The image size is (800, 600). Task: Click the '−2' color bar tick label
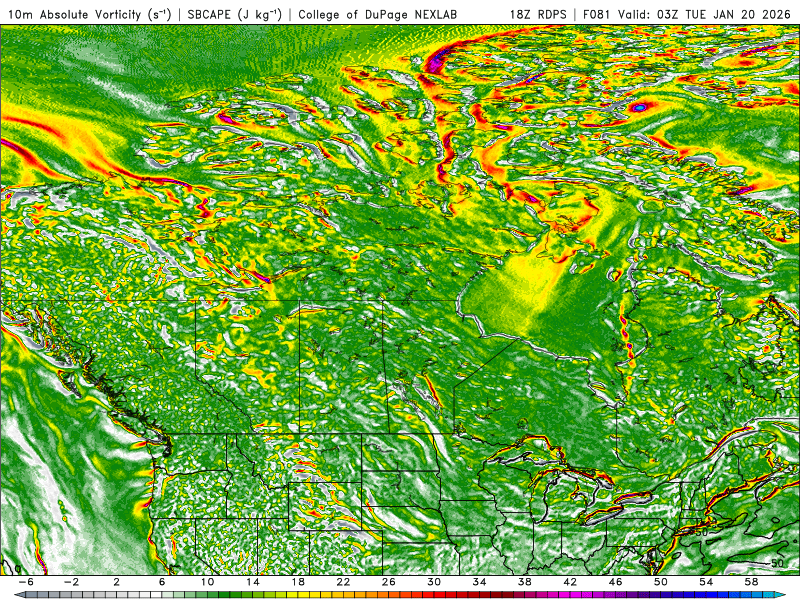(71, 582)
